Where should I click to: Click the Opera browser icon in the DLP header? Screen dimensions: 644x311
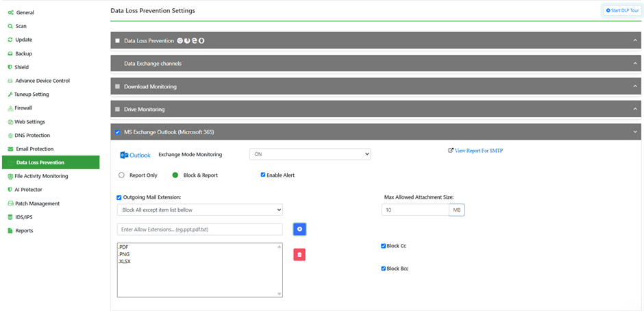pyautogui.click(x=201, y=40)
